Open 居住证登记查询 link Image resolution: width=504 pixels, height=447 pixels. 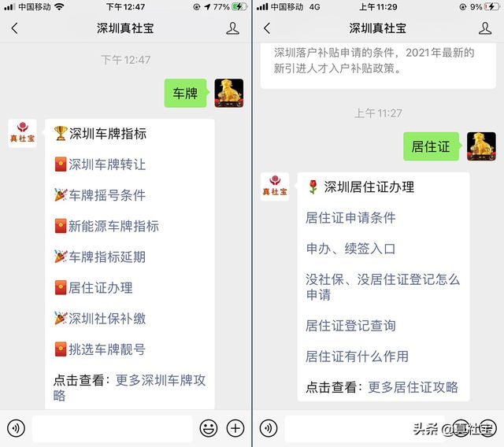[350, 326]
